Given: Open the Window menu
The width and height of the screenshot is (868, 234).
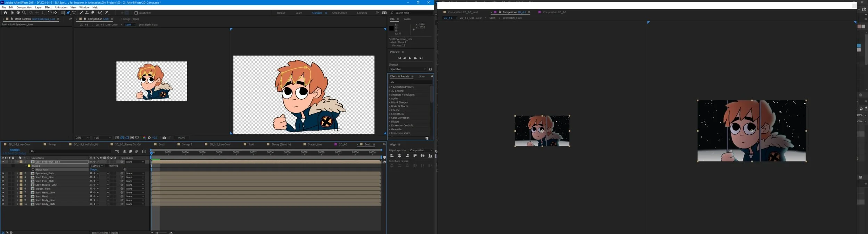Looking at the screenshot, I should pos(84,7).
